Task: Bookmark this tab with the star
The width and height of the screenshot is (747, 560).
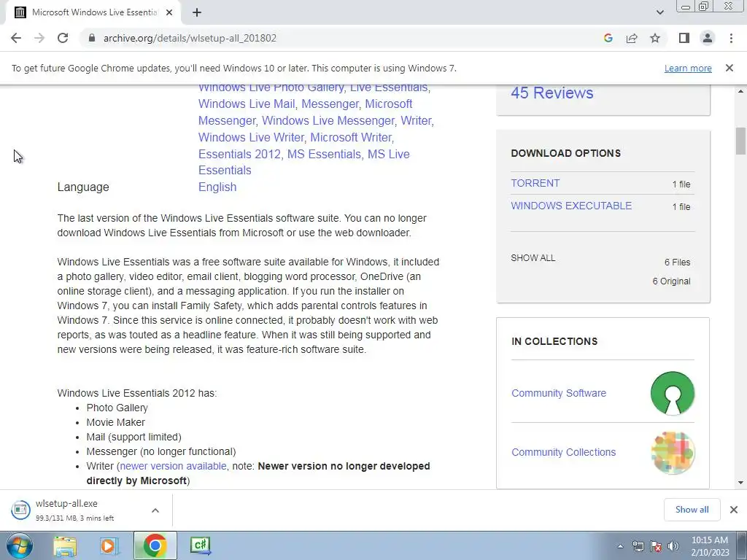Action: coord(655,38)
